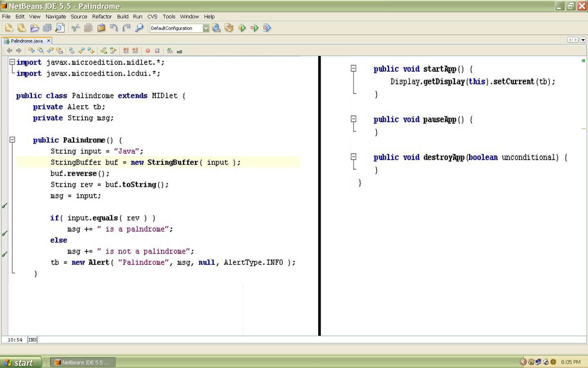588x368 pixels.
Task: Click the 'private Alert tb;' line
Action: 69,107
